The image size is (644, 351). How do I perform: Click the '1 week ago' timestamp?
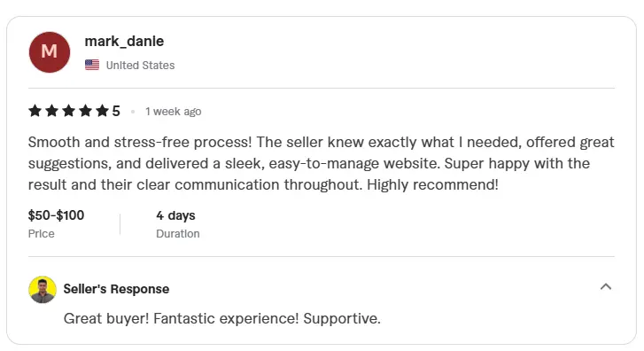pyautogui.click(x=174, y=112)
